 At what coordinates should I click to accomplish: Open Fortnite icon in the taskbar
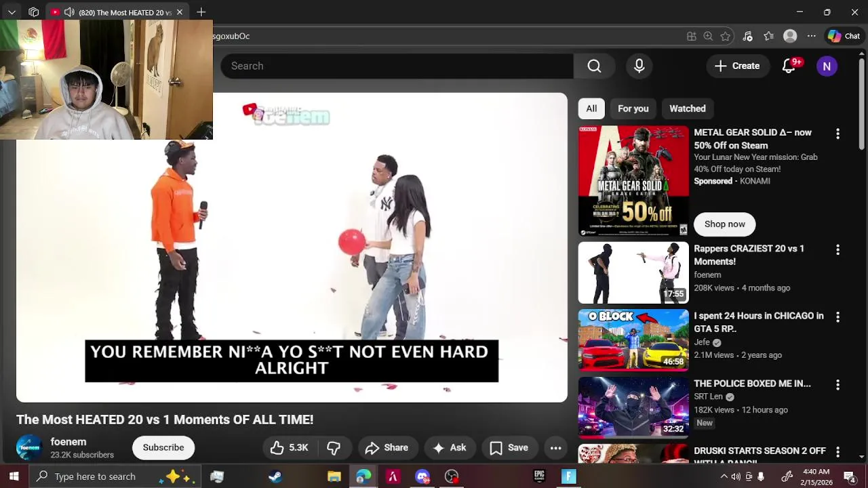(568, 476)
